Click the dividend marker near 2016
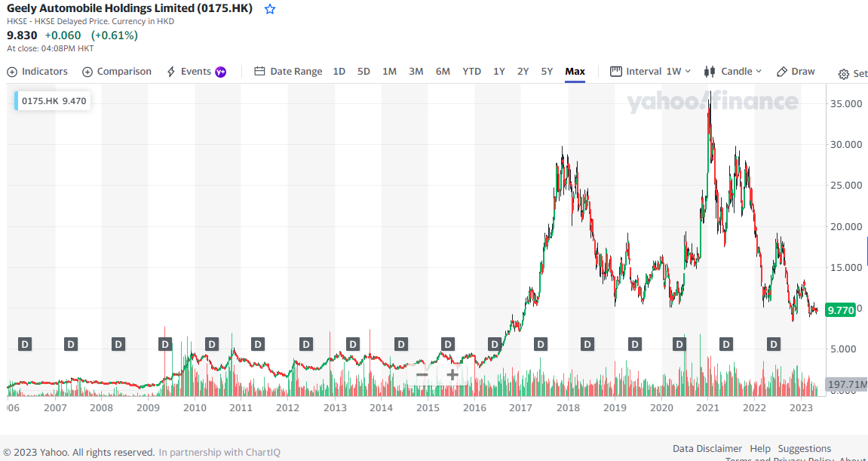This screenshot has width=868, height=461. [x=494, y=344]
